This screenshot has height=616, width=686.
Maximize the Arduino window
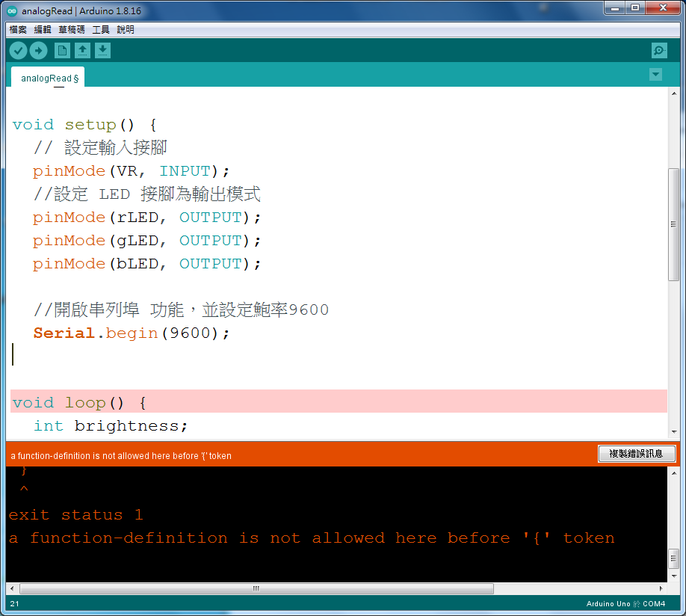pos(635,8)
